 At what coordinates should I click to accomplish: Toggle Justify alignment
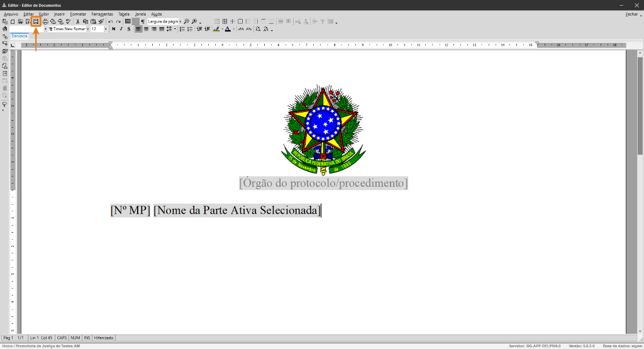click(x=162, y=29)
